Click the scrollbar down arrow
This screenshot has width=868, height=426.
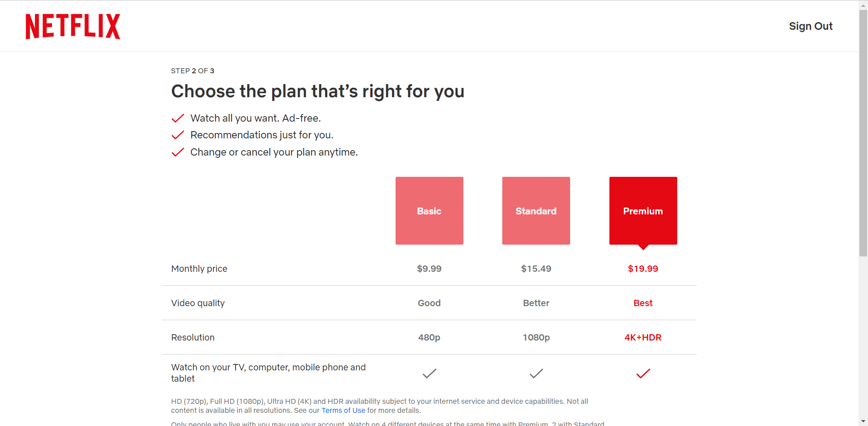click(x=863, y=421)
